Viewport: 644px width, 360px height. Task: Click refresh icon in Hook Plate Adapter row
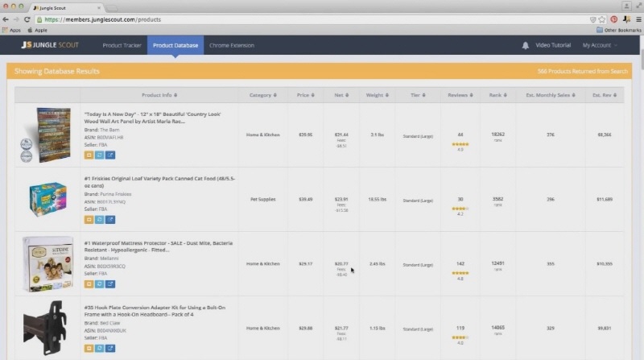tap(99, 348)
